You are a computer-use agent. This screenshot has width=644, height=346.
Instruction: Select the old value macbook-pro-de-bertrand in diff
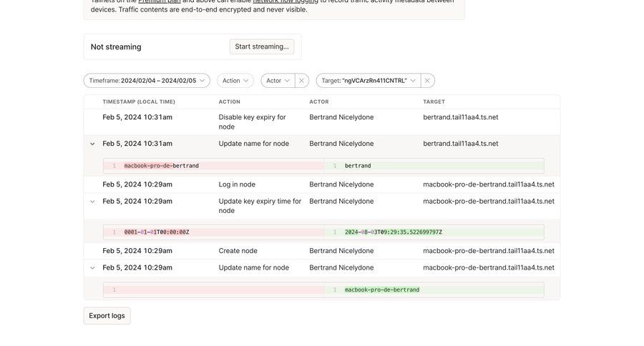162,166
